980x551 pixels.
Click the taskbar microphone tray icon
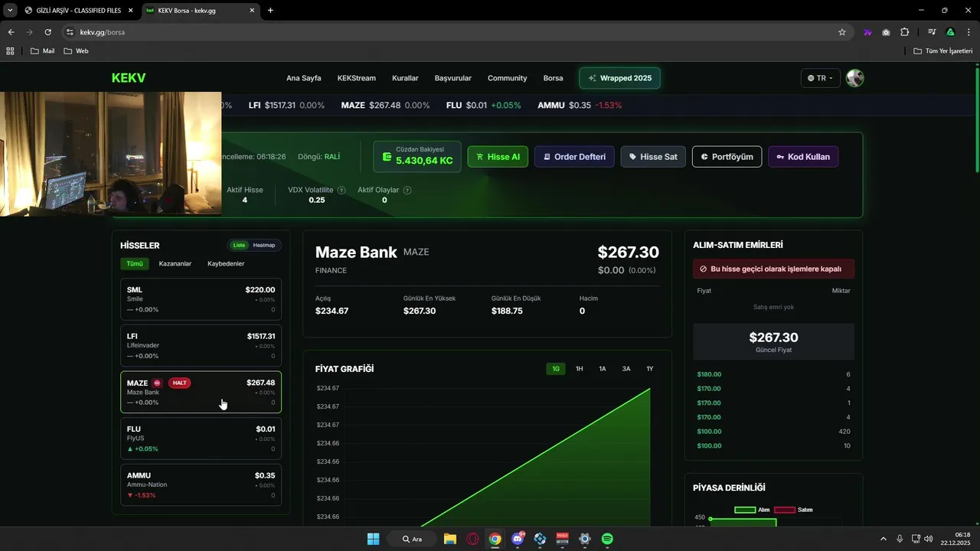coord(900,539)
